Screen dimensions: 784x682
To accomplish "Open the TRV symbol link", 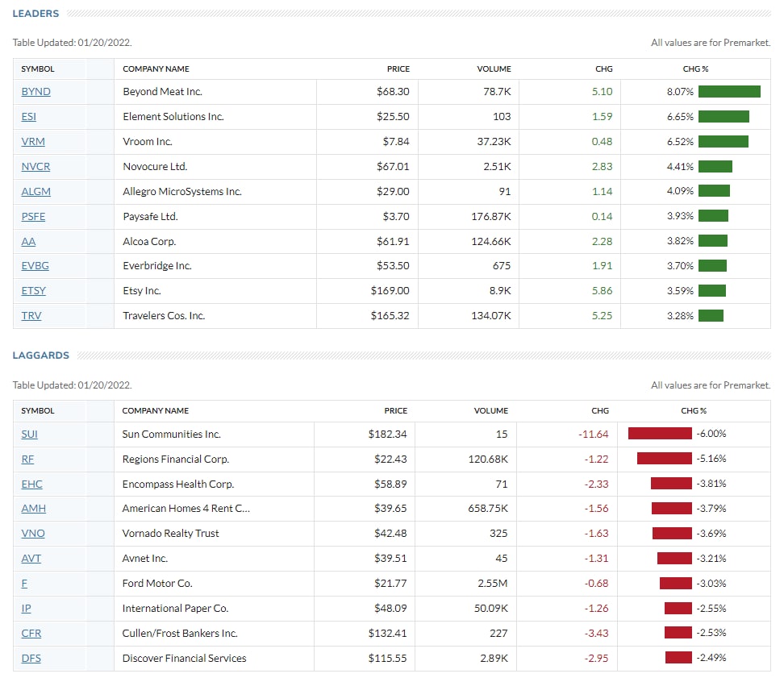I will [31, 316].
